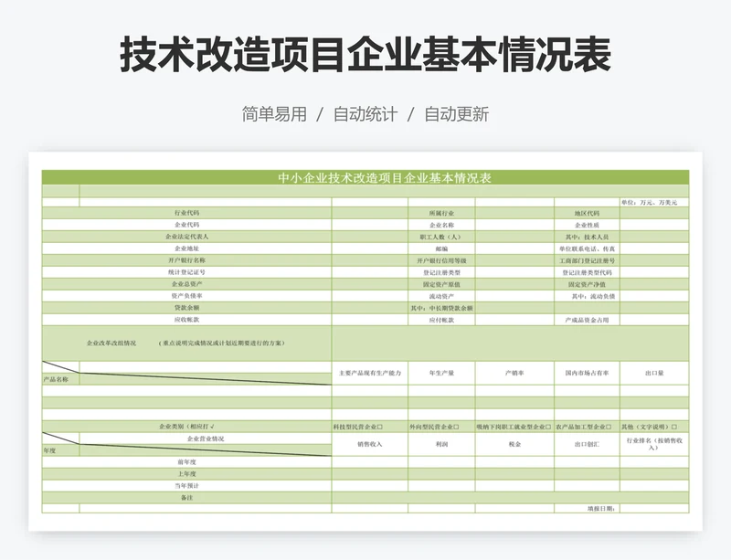Viewport: 731px width, 560px height.
Task: Click the 企业营业情况 header cell
Action: (206, 438)
